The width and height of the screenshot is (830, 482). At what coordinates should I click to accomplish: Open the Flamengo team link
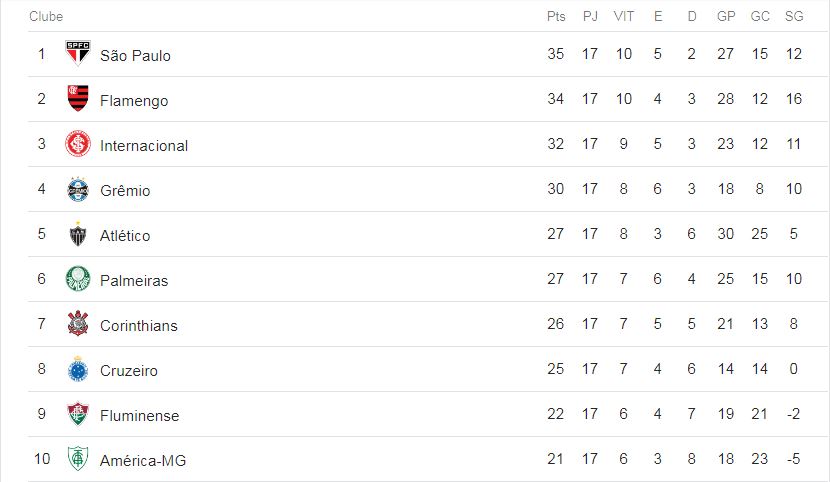point(134,101)
